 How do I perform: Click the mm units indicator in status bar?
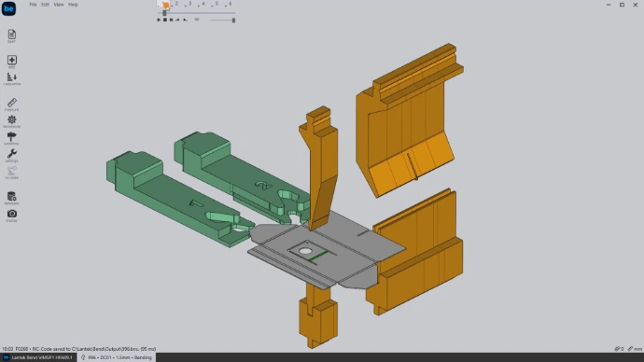point(635,349)
